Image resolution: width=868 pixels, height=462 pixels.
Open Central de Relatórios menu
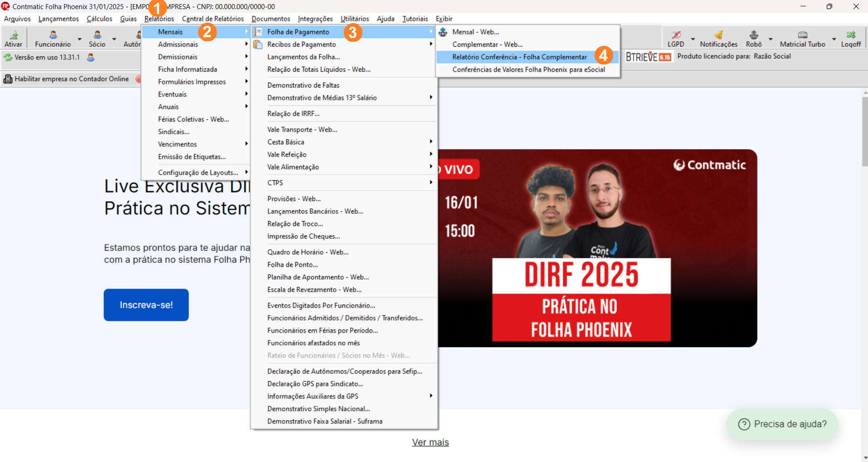pyautogui.click(x=213, y=19)
